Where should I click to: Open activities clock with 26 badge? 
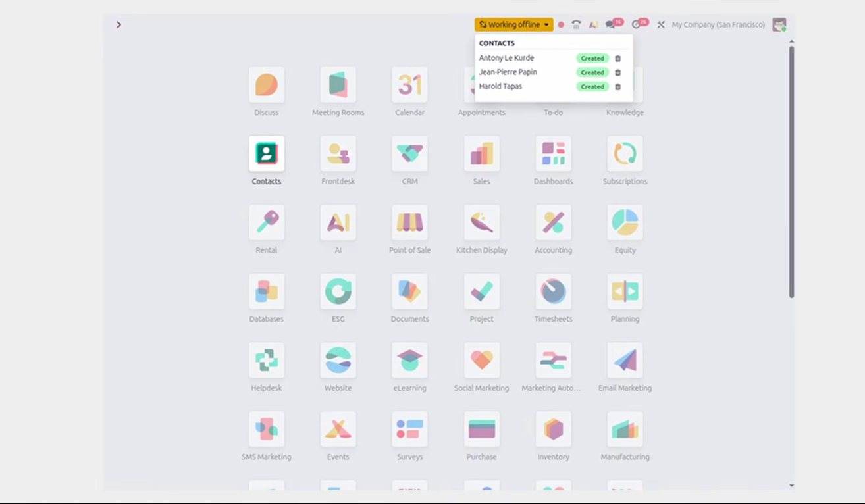point(639,24)
